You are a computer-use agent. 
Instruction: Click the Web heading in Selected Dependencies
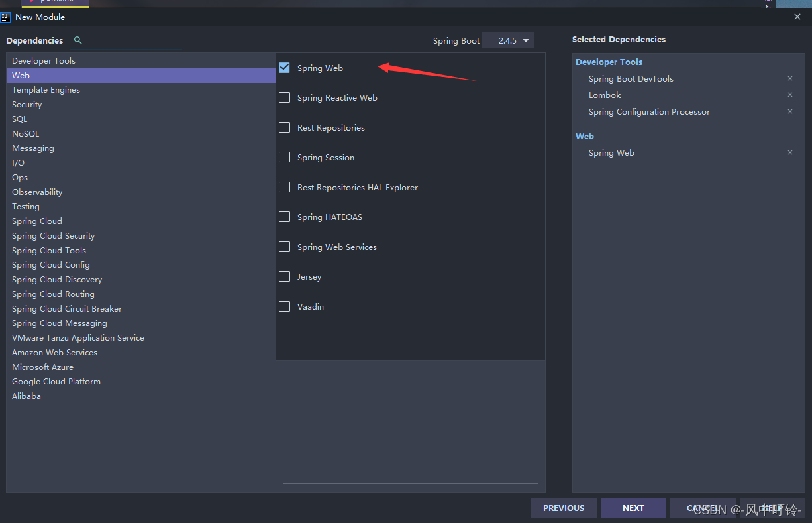pos(585,136)
